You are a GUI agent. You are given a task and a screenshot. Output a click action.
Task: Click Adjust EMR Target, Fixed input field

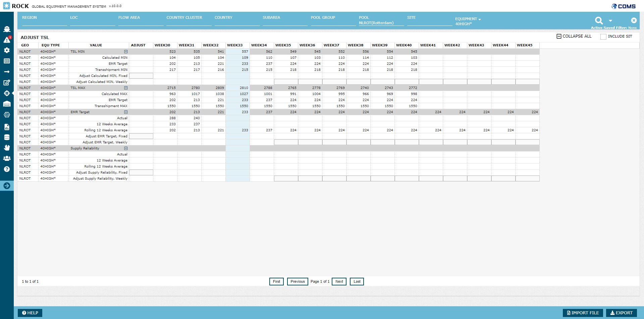coord(141,136)
